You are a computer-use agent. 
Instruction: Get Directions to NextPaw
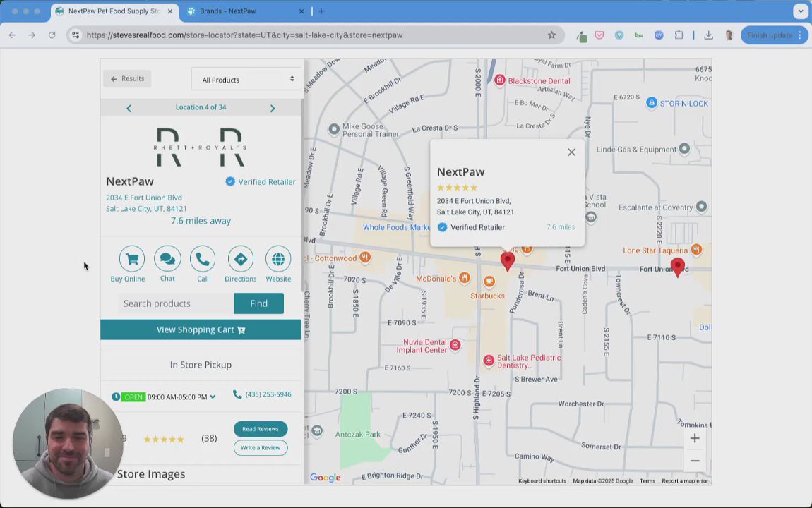[x=240, y=259]
